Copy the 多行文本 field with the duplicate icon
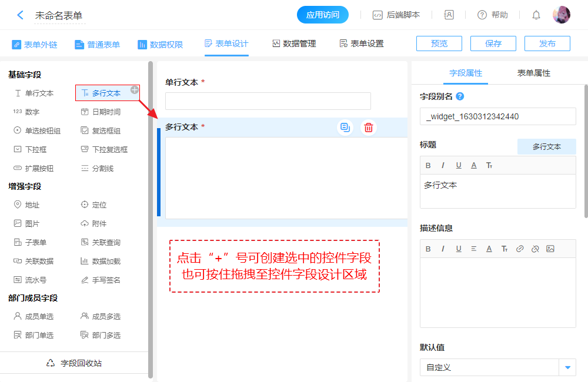 [x=345, y=128]
